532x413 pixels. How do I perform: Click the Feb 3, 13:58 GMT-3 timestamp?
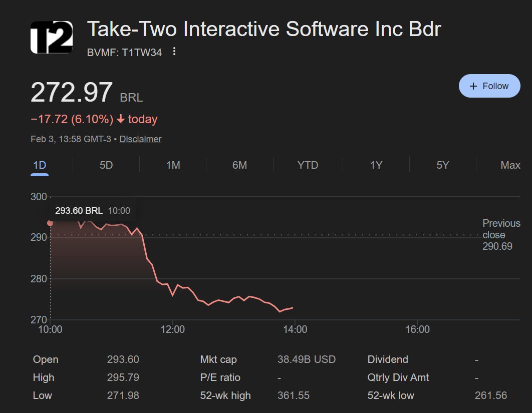tap(71, 139)
